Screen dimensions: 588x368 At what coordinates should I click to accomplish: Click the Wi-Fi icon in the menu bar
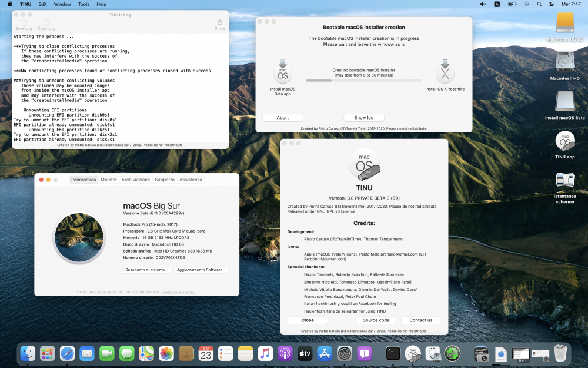tap(527, 4)
